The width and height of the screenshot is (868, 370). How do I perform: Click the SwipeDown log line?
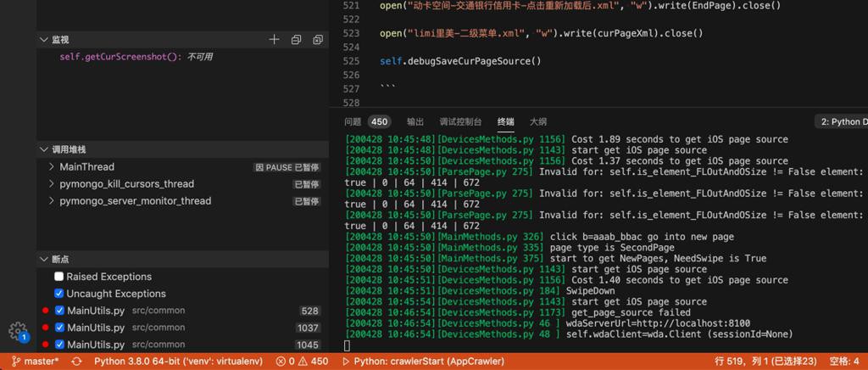pos(480,291)
